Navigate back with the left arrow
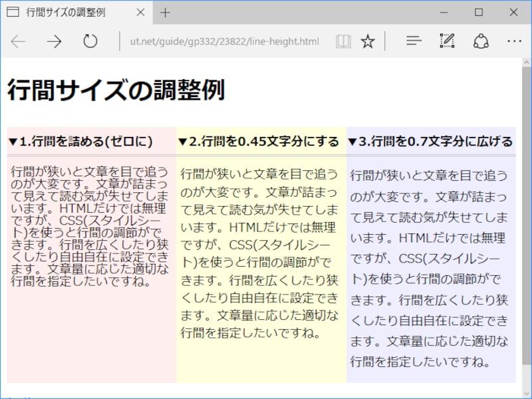 [18, 41]
